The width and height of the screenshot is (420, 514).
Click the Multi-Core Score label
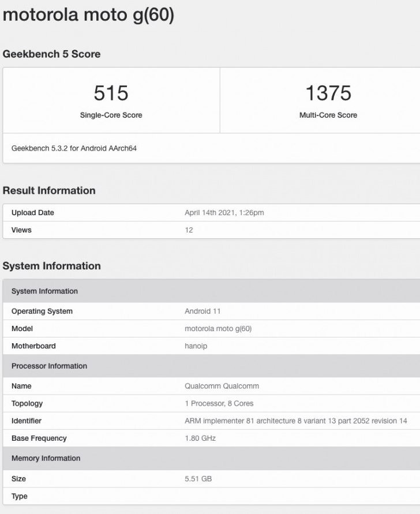pos(328,115)
